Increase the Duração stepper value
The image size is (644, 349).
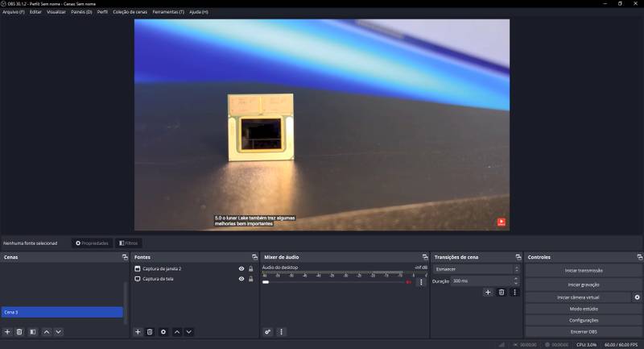pyautogui.click(x=516, y=279)
